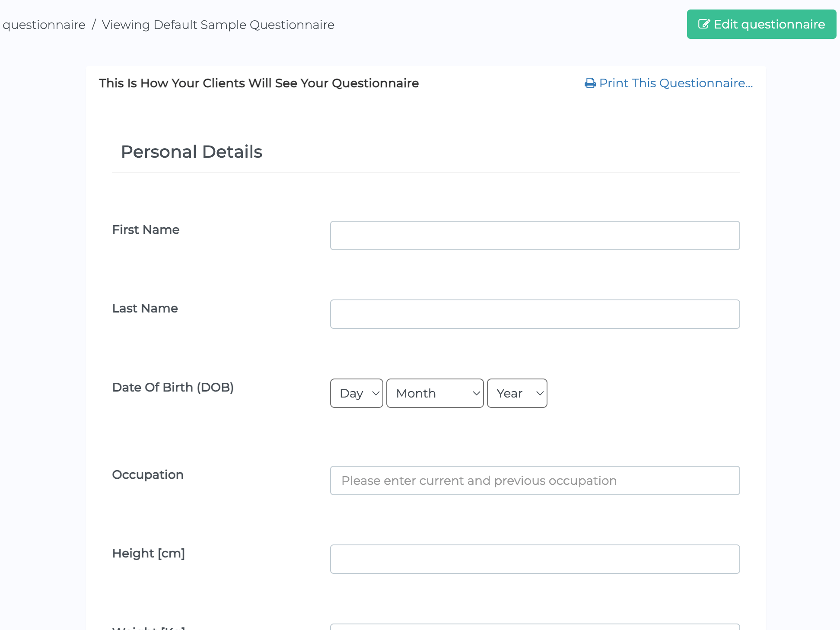Click the pencil icon on Edit questionnaire button
The width and height of the screenshot is (840, 630).
pyautogui.click(x=703, y=24)
